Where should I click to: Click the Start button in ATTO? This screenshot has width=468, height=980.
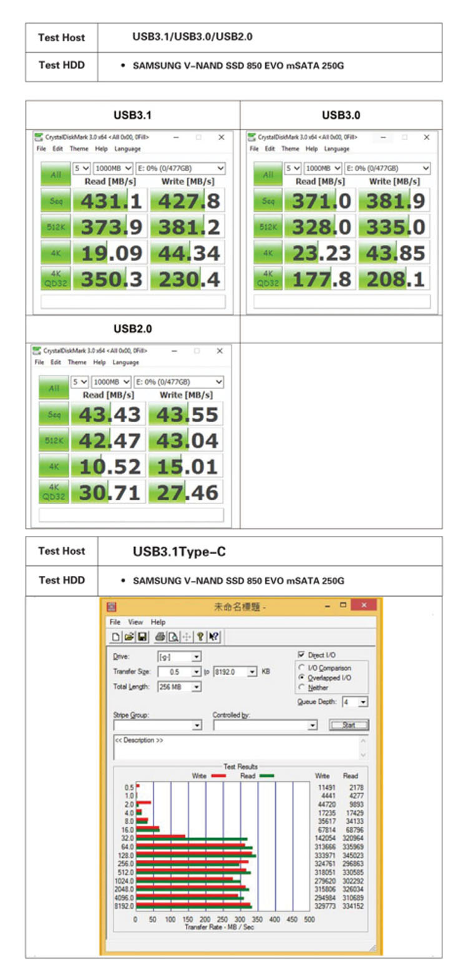coord(349,725)
